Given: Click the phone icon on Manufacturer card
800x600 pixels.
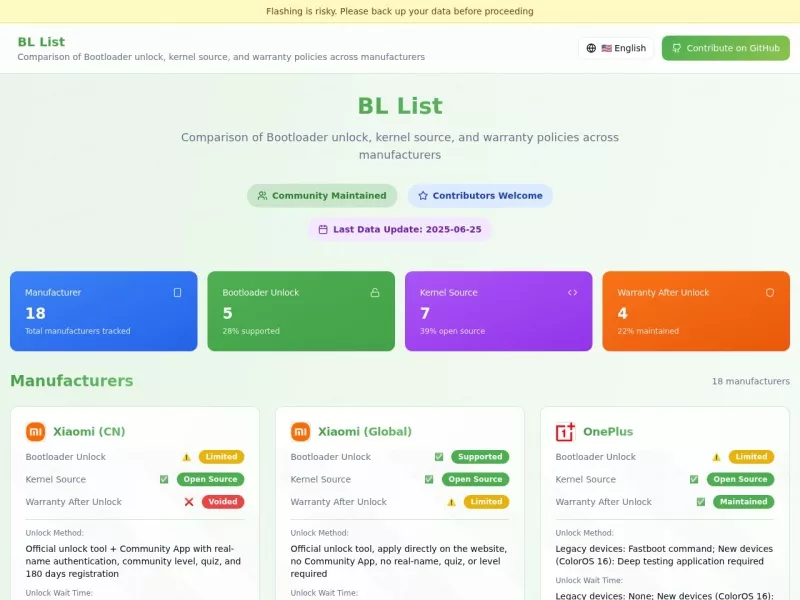Looking at the screenshot, I should [177, 292].
